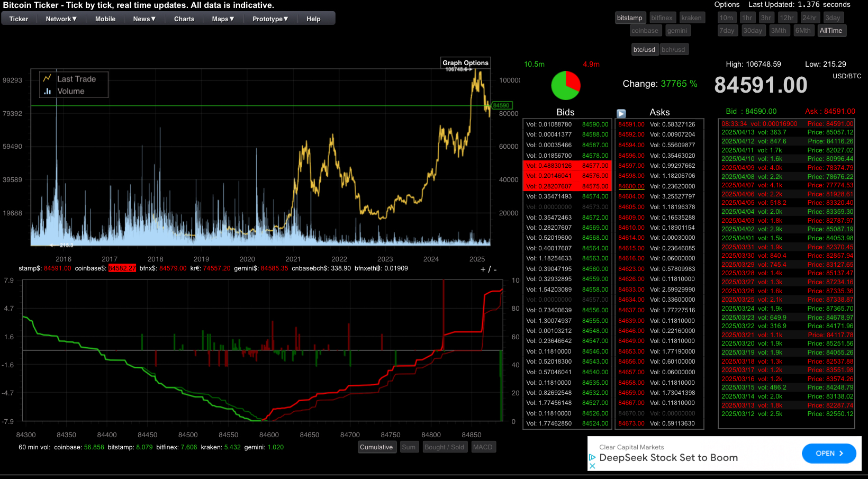Click the OPEN button in the ad
The image size is (868, 479).
(829, 454)
